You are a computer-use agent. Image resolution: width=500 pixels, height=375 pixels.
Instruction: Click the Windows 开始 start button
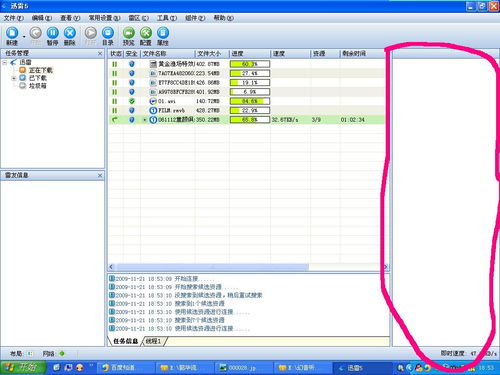pyautogui.click(x=23, y=368)
